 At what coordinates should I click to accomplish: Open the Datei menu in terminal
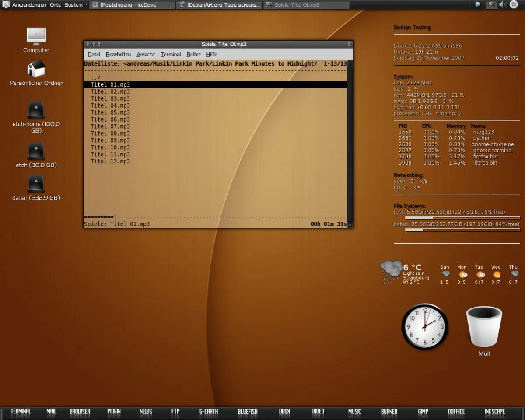[x=94, y=54]
